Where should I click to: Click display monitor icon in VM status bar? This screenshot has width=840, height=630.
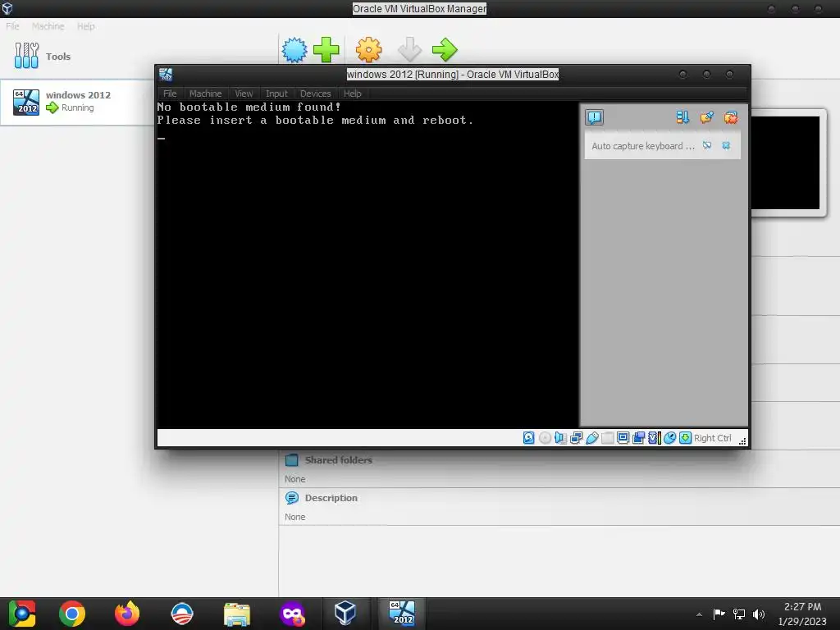[x=623, y=438]
